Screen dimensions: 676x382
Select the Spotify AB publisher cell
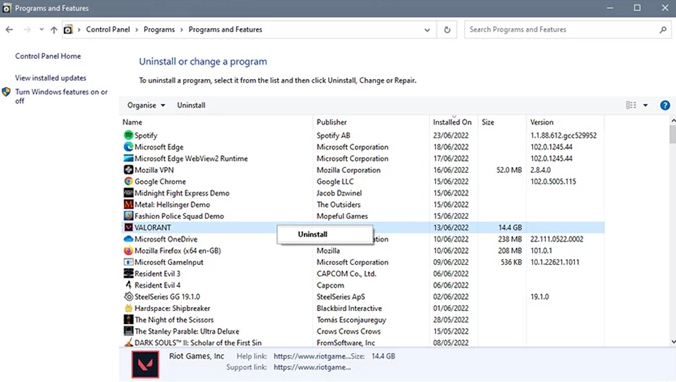333,135
